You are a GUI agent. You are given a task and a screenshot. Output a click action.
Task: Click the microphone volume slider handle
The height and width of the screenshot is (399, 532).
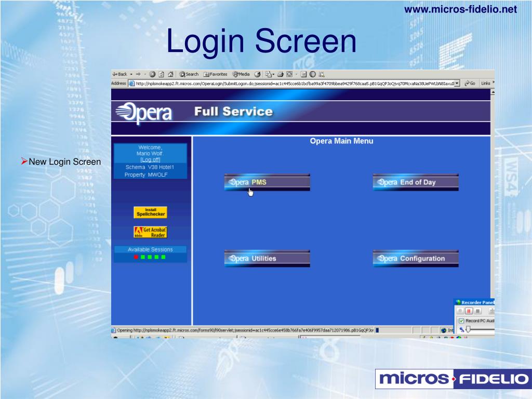(468, 329)
